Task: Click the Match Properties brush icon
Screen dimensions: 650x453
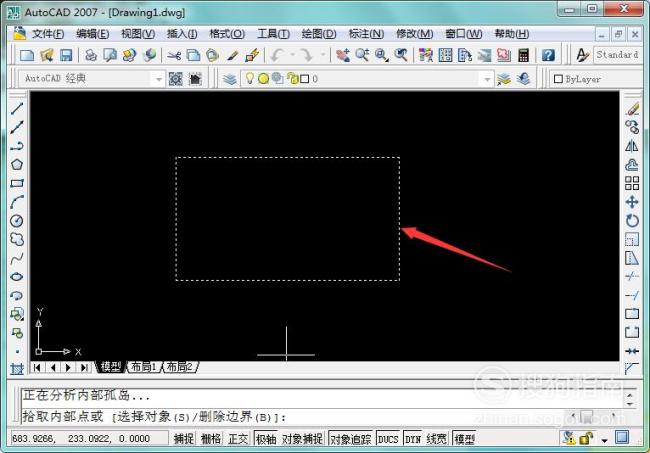Action: [x=233, y=55]
